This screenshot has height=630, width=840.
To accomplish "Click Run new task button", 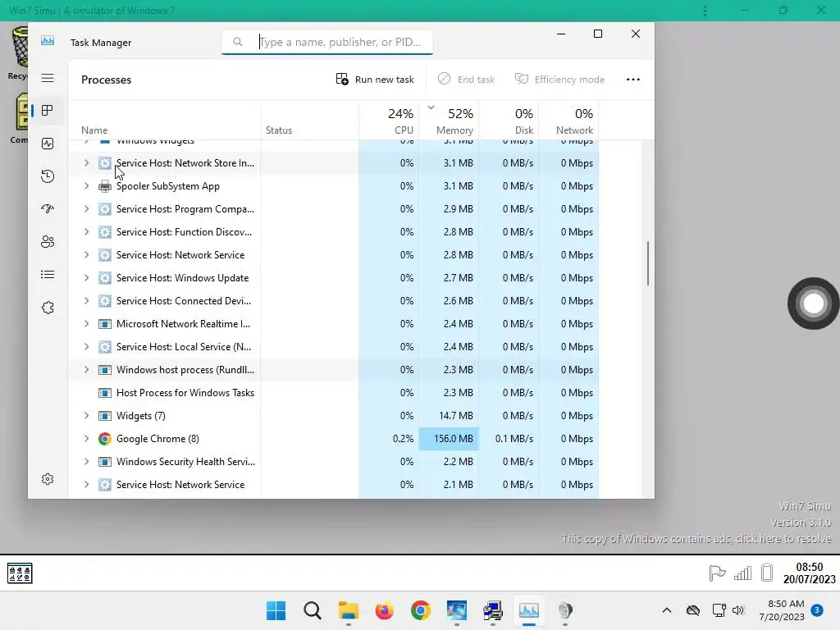I will pos(374,80).
